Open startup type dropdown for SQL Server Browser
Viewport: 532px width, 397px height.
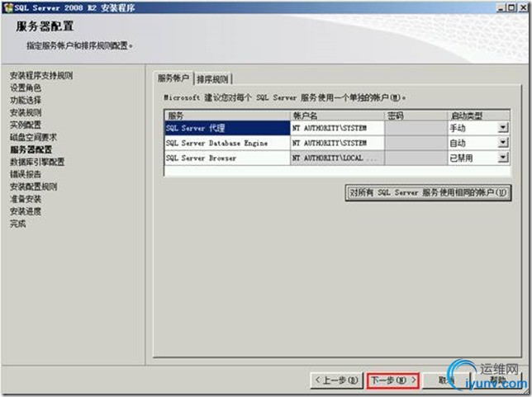point(504,158)
